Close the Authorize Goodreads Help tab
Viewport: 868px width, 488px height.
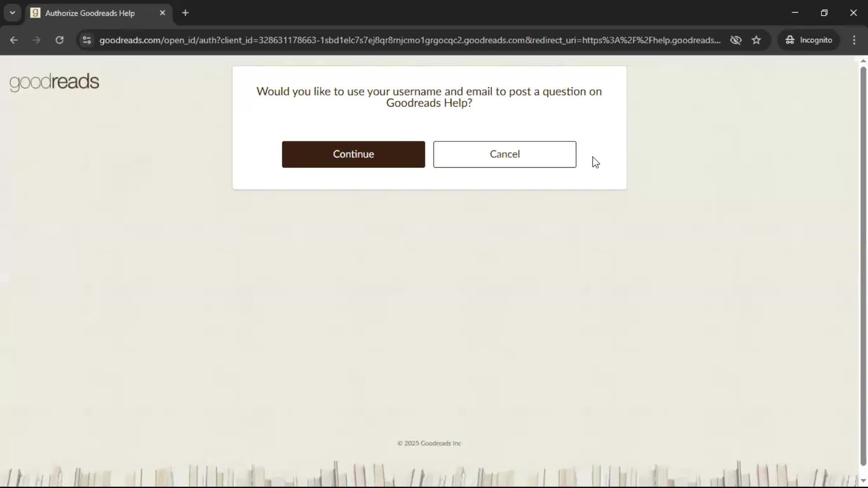point(162,13)
